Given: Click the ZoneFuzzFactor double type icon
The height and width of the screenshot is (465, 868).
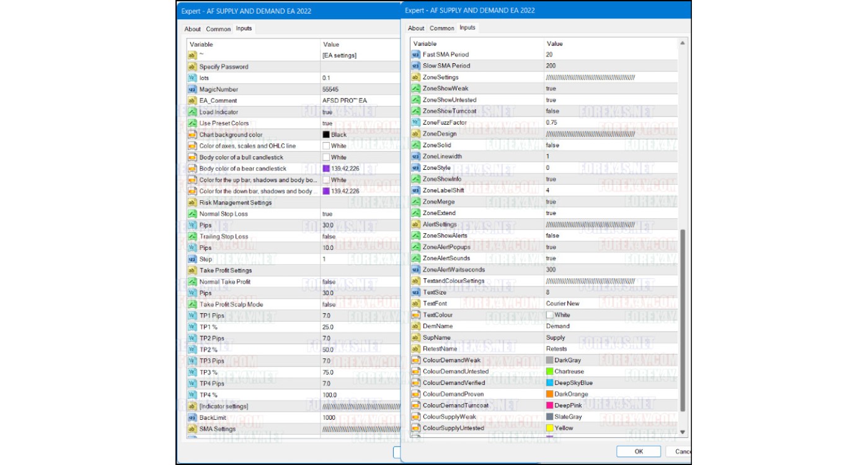Looking at the screenshot, I should tap(415, 123).
